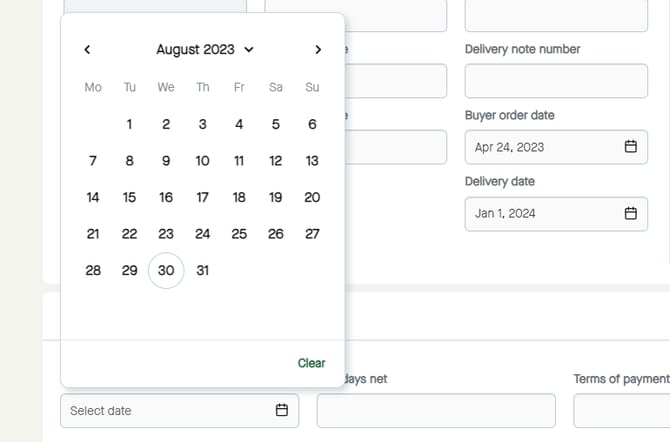
Task: Choose August 15 on the date picker
Action: click(x=129, y=197)
